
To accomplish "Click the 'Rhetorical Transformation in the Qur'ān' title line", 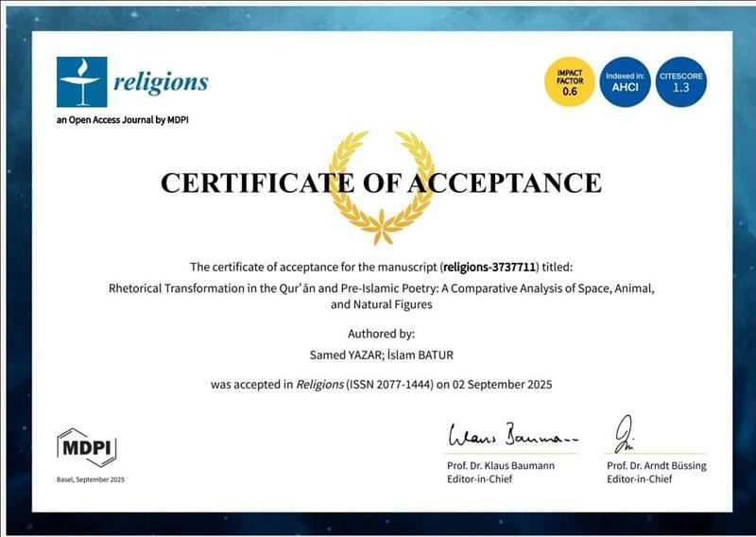I will [x=382, y=288].
